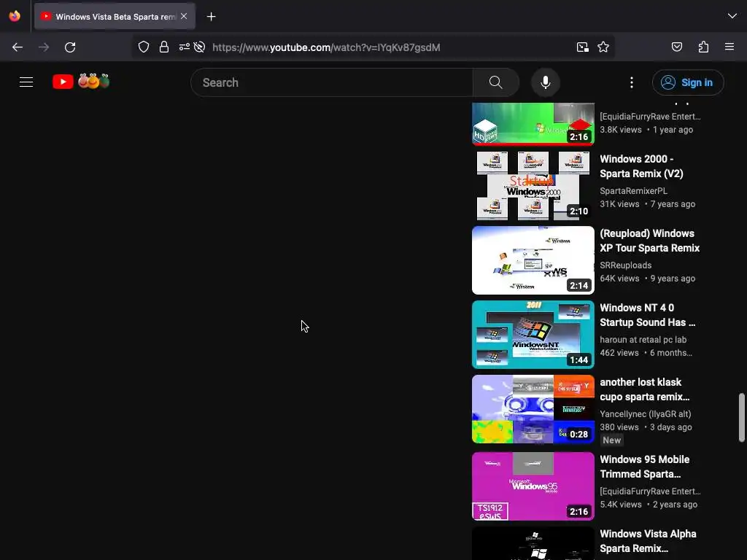Play Windows 95 Mobile Trimmed Sparta thumbnail
The image size is (747, 560).
[x=533, y=486]
